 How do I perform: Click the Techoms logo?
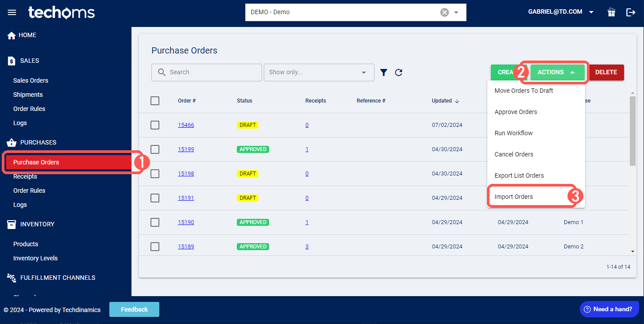pyautogui.click(x=62, y=12)
